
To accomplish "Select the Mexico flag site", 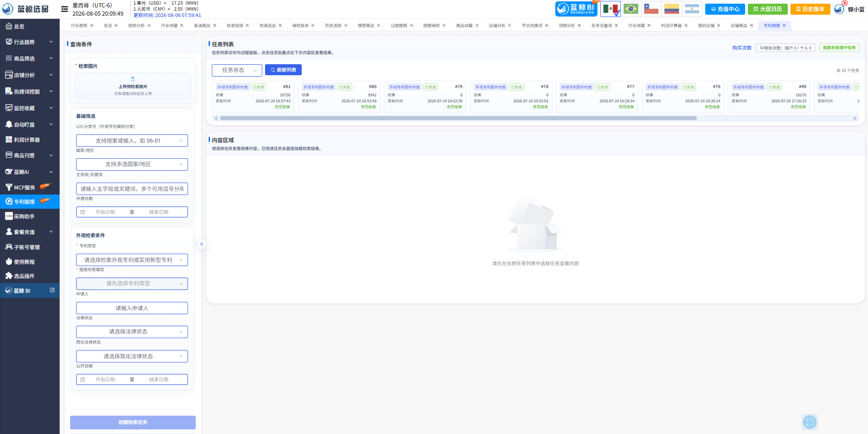I will pos(610,9).
